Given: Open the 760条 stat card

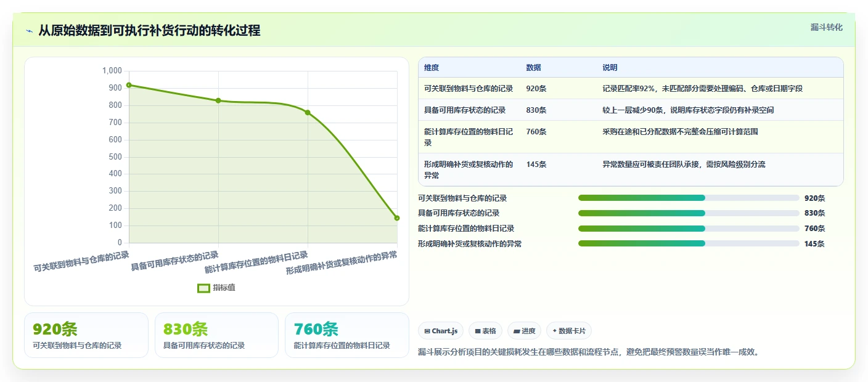Looking at the screenshot, I should [x=347, y=335].
